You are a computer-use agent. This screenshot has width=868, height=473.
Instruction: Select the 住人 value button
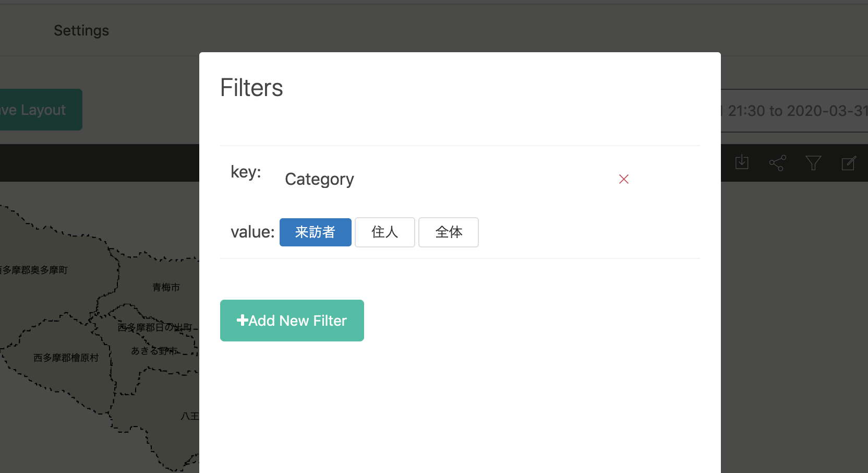pos(385,232)
